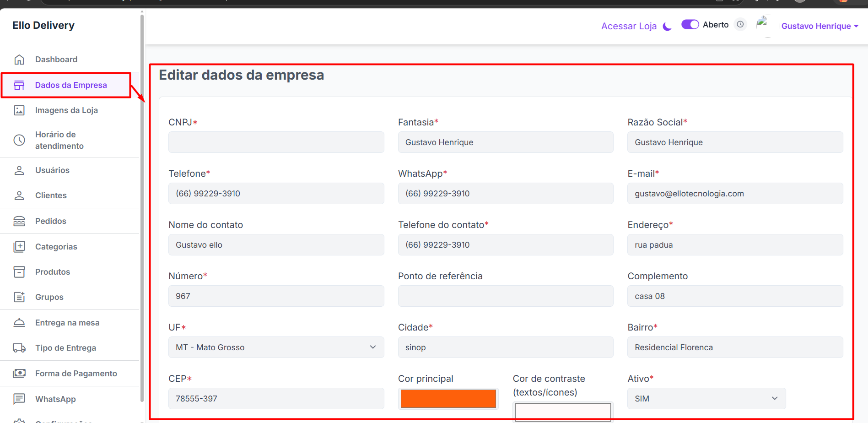Click the Tipo de Entrega truck icon

tap(19, 348)
